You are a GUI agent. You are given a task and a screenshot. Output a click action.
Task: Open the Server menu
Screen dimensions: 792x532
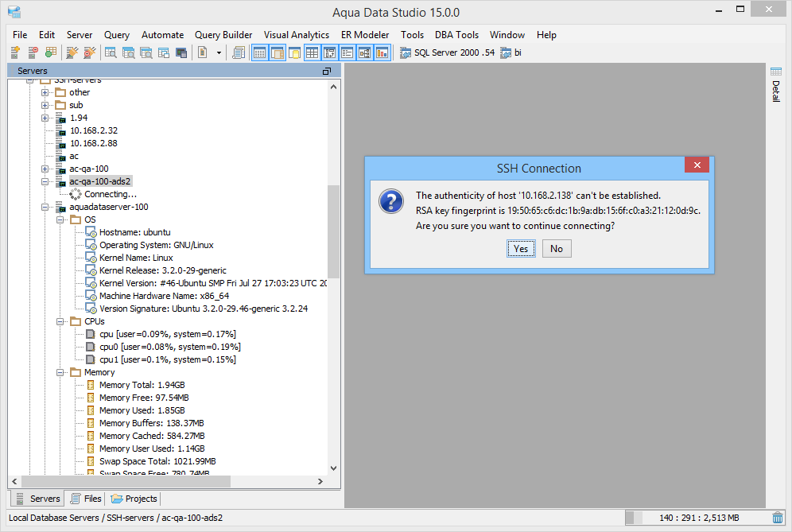[80, 35]
